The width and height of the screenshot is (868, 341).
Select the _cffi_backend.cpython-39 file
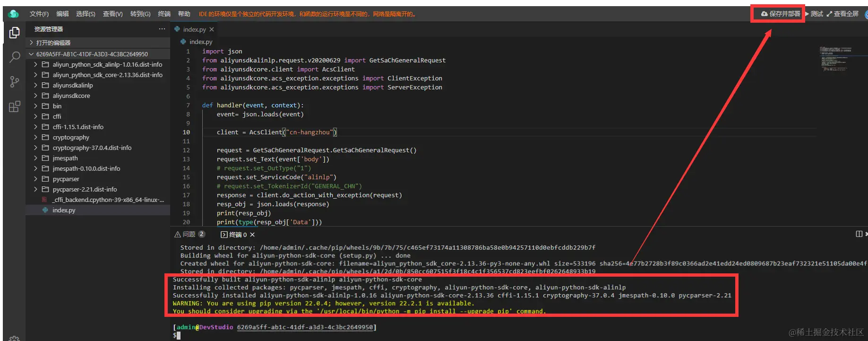pyautogui.click(x=98, y=200)
